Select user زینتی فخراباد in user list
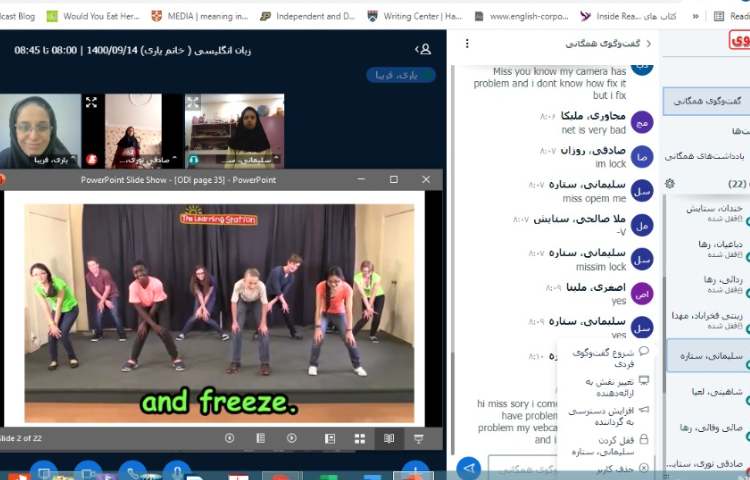The image size is (750, 480). pos(709,320)
